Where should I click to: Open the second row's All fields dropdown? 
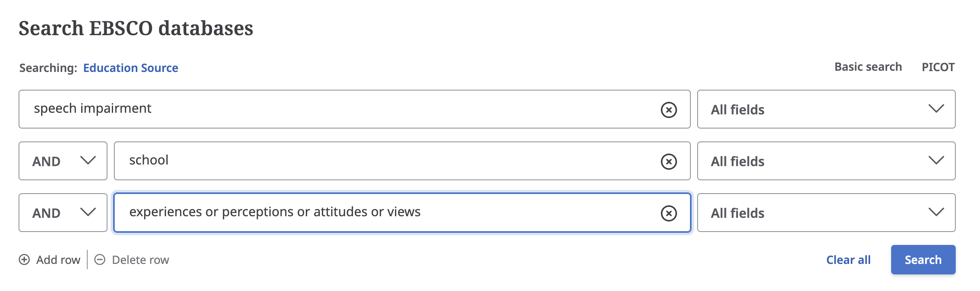[826, 161]
